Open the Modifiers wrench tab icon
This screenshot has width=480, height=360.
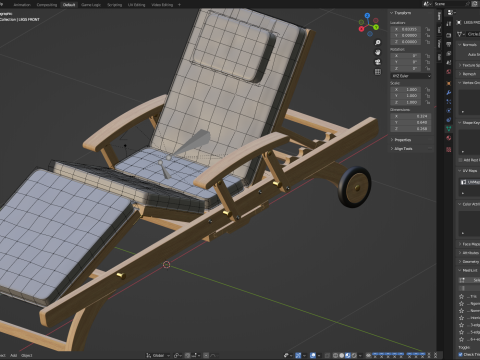pyautogui.click(x=449, y=93)
